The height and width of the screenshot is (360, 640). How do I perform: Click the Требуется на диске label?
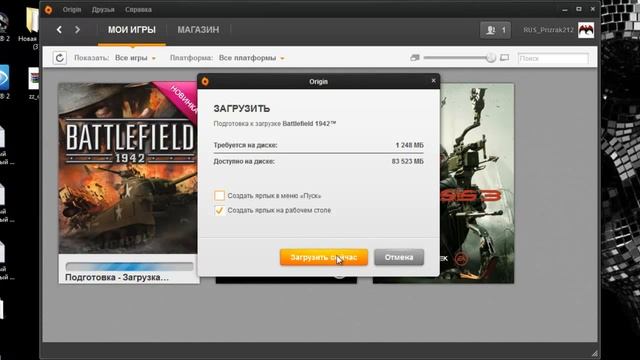(245, 145)
